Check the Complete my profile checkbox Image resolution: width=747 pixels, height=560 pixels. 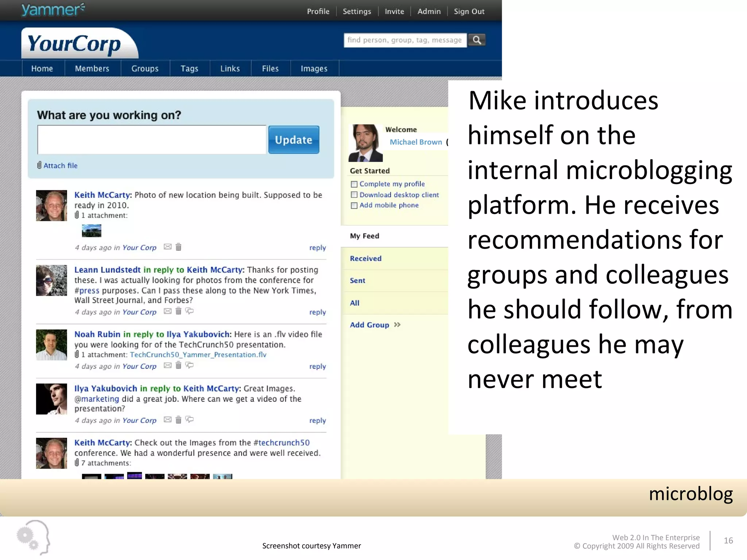(x=354, y=184)
